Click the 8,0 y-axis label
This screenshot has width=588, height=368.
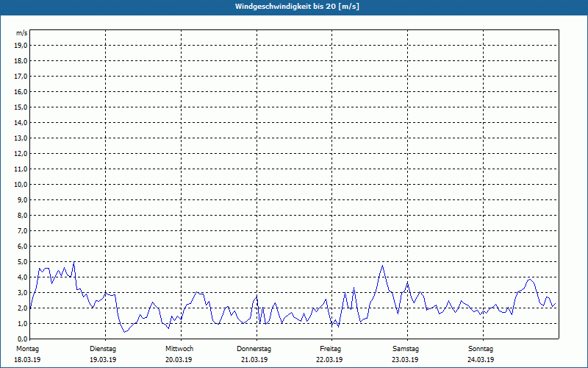[22, 215]
